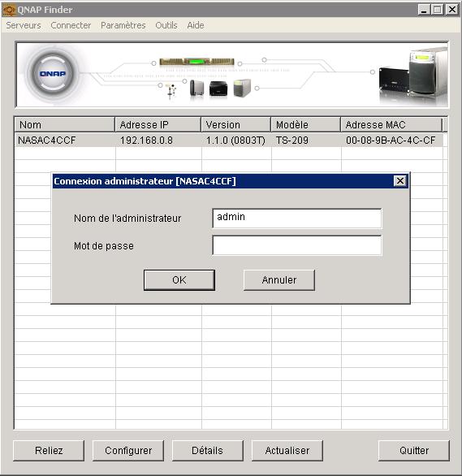The height and width of the screenshot is (476, 462).
Task: Close the Connexion administrateur dialog
Action: 400,181
